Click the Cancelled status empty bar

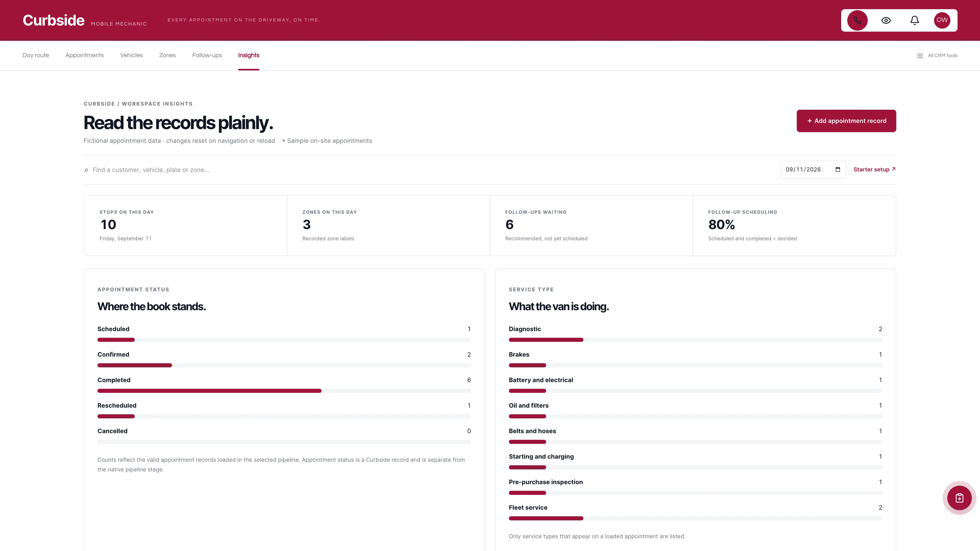click(x=284, y=442)
